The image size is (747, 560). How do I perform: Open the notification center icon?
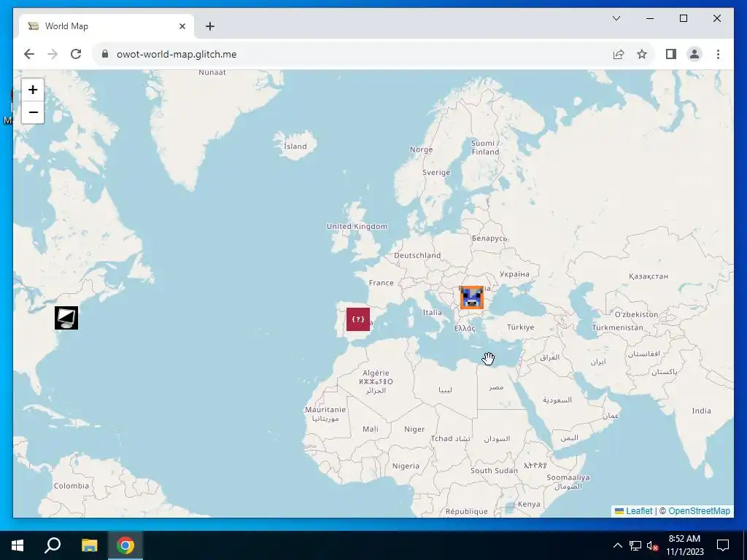pos(723,545)
